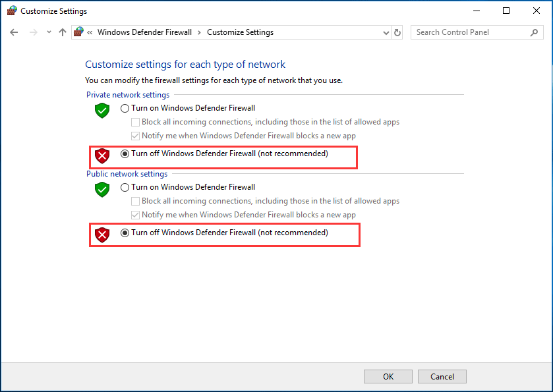The image size is (553, 392).
Task: Expand the chevron after Windows Defender Firewall breadcrumb
Action: [200, 32]
